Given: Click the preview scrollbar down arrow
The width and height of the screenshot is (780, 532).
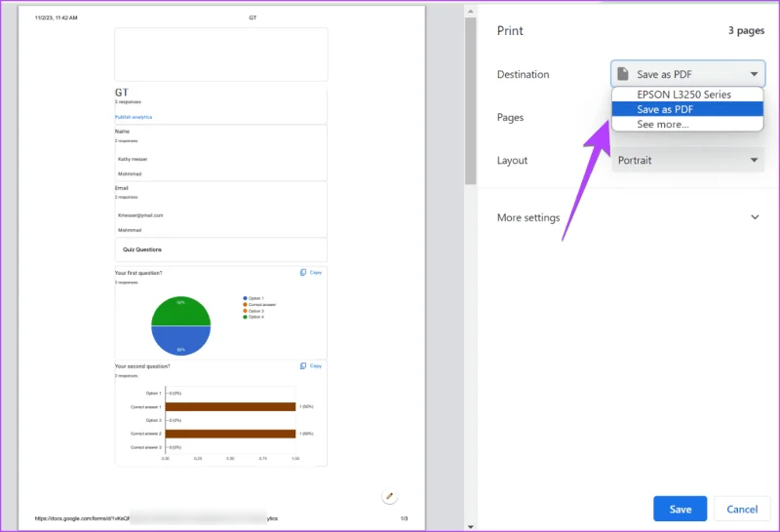Looking at the screenshot, I should pos(471,526).
